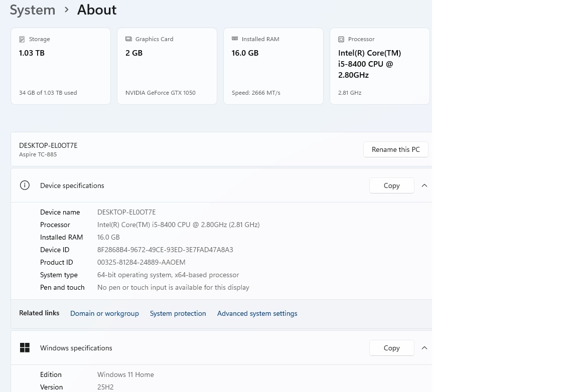Click the 'System type' label
Viewport: 578px width, 392px height.
59,275
